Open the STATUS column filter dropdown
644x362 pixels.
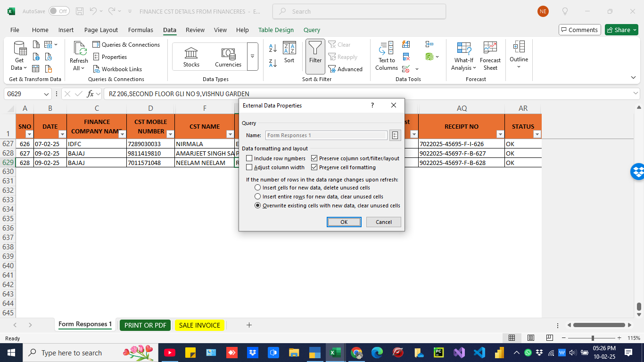click(x=537, y=134)
